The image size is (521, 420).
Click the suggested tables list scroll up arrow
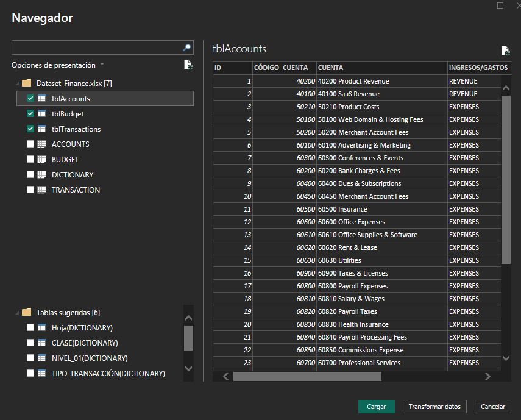[x=188, y=318]
